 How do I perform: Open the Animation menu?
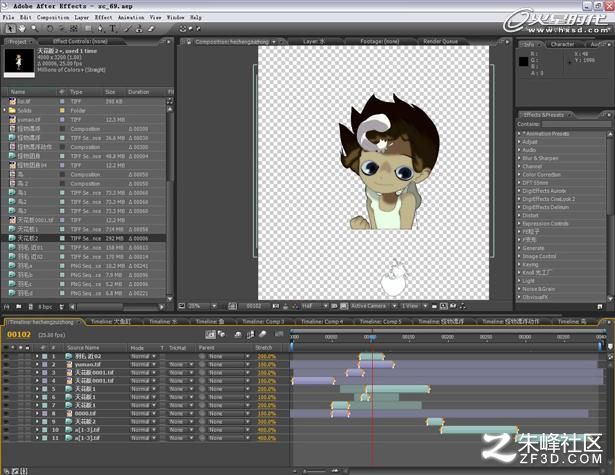(x=131, y=17)
